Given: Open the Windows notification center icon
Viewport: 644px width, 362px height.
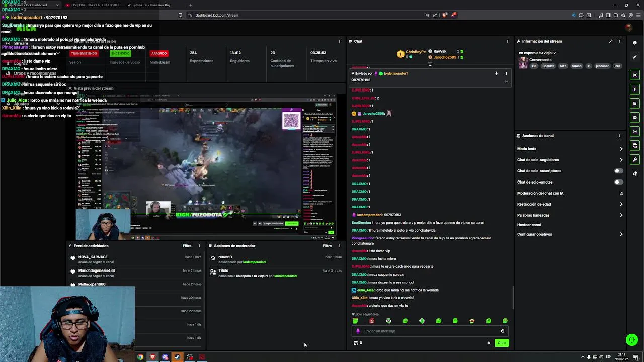Looking at the screenshot, I should [x=636, y=357].
